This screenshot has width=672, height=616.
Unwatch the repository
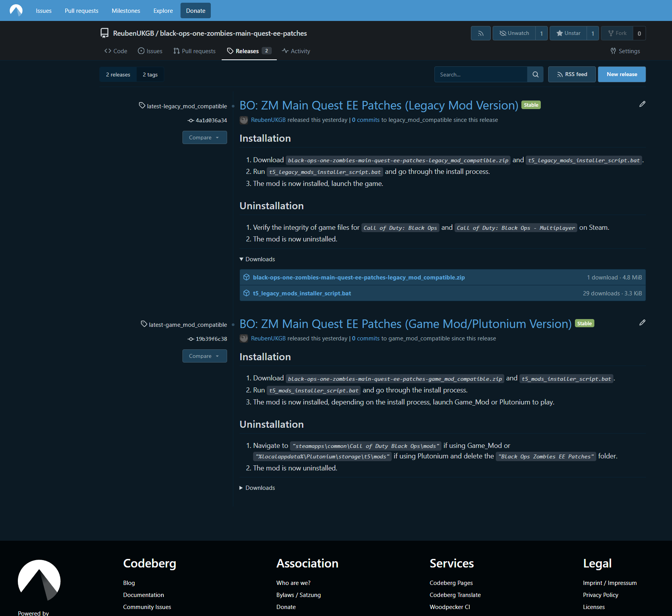click(514, 33)
